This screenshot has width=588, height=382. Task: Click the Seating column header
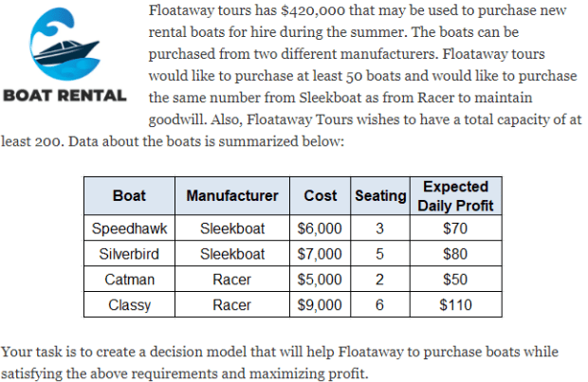[x=379, y=196]
